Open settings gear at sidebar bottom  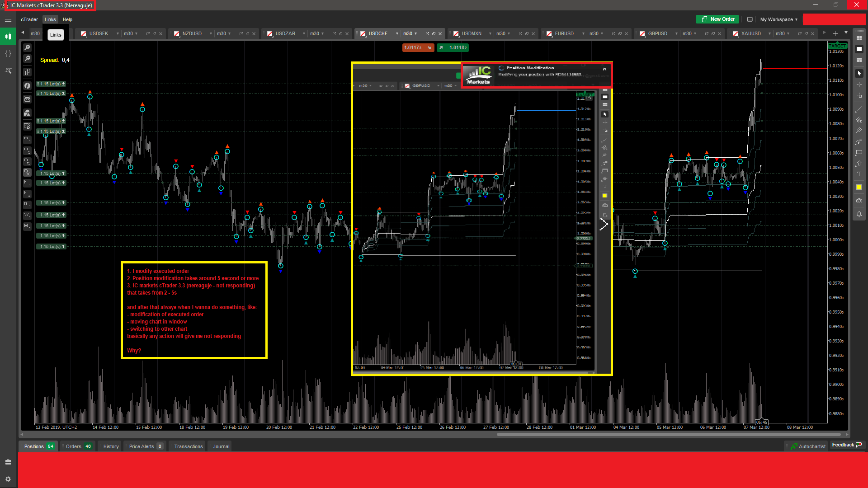coord(8,479)
